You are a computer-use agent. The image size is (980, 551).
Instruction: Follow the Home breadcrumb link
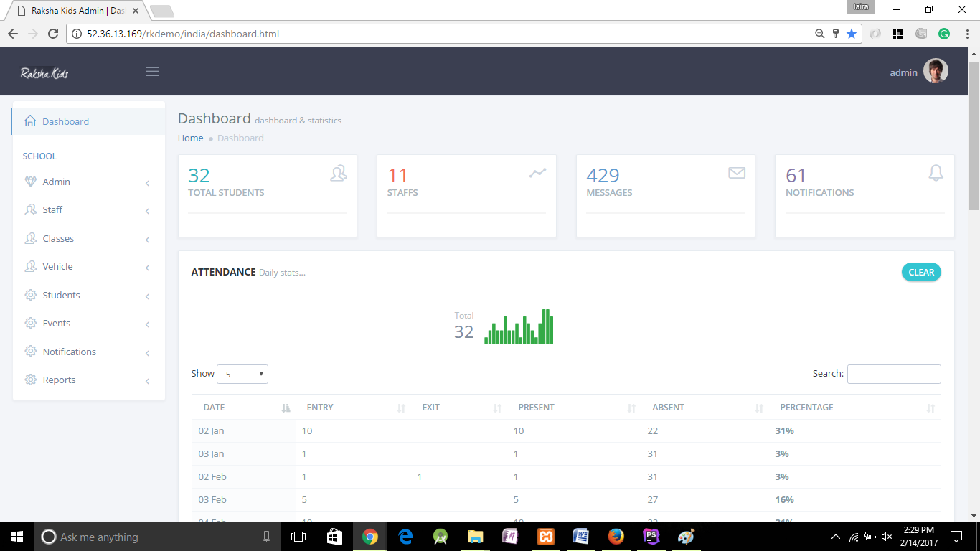[x=190, y=138]
